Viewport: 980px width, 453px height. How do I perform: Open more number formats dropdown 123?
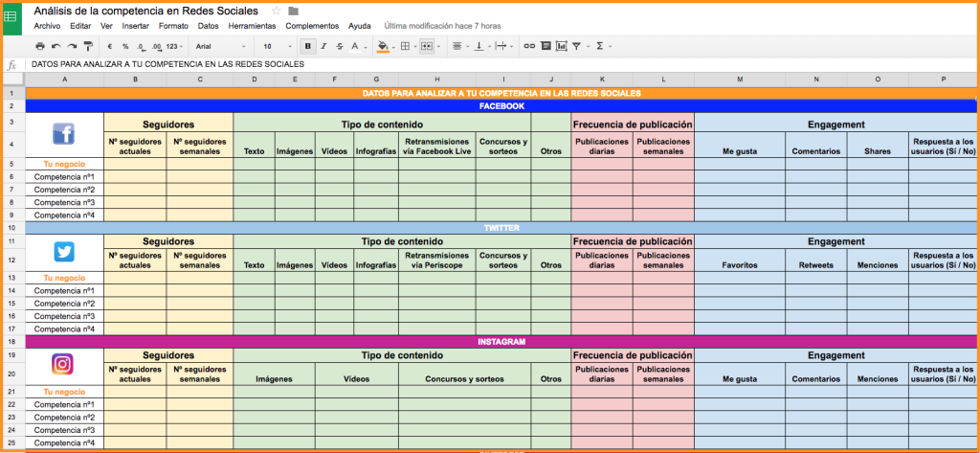pos(175,46)
